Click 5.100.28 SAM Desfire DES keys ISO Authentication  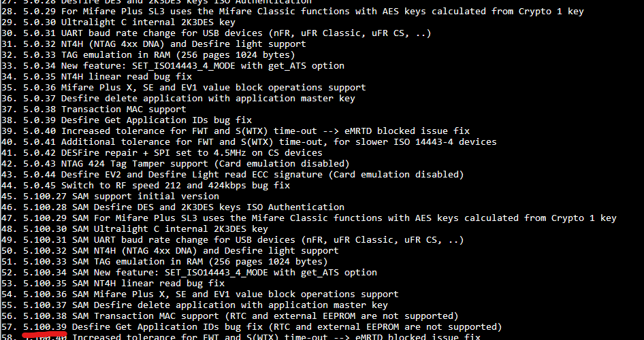pyautogui.click(x=172, y=207)
